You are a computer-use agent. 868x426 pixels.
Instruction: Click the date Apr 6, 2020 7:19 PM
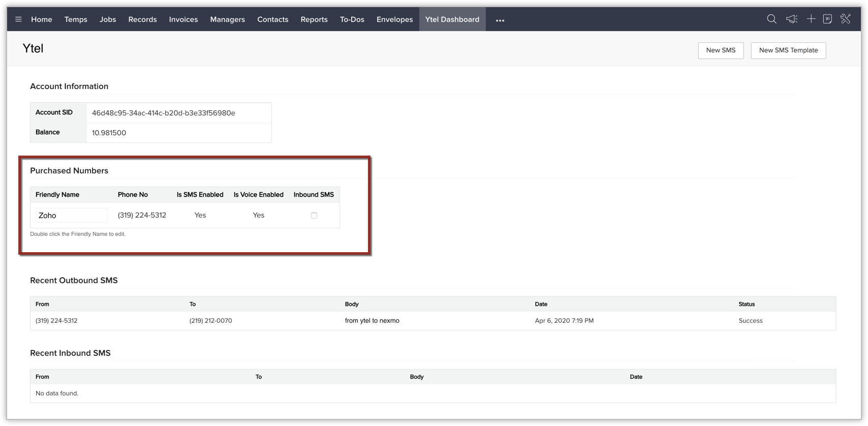(564, 321)
